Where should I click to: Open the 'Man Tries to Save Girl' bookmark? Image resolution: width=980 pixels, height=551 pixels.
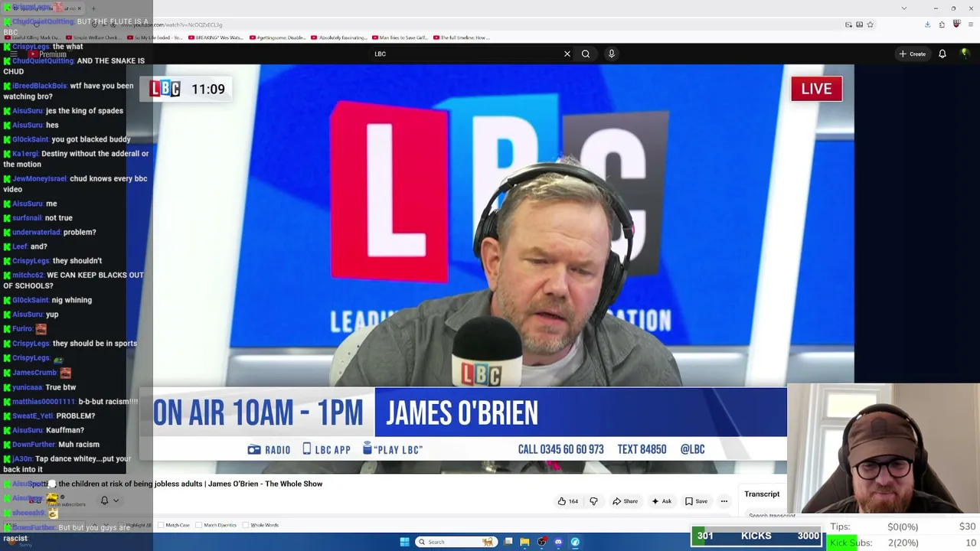[399, 37]
